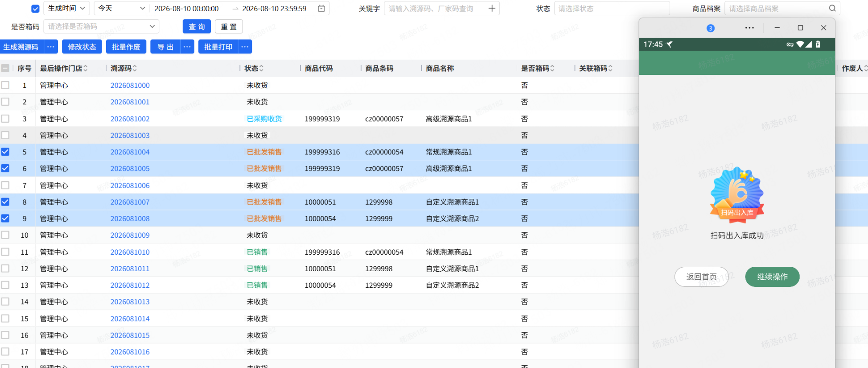
Task: Open traceability code link 2026081010
Action: click(130, 252)
